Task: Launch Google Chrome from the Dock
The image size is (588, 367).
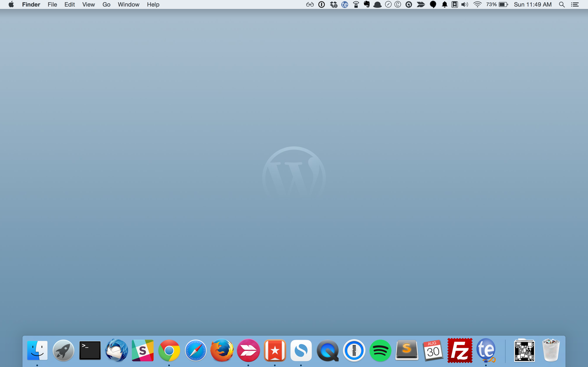Action: (x=169, y=350)
